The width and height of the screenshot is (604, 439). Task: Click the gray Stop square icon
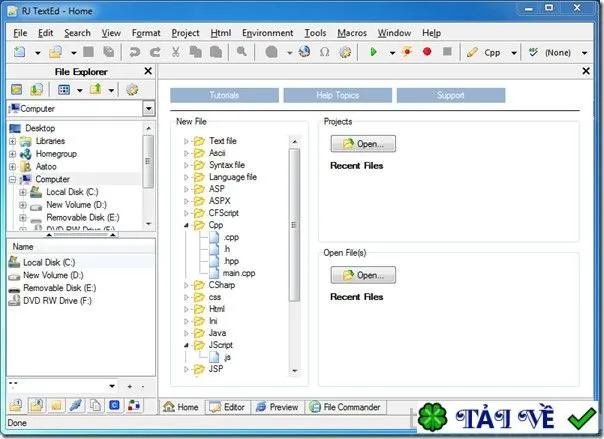447,52
